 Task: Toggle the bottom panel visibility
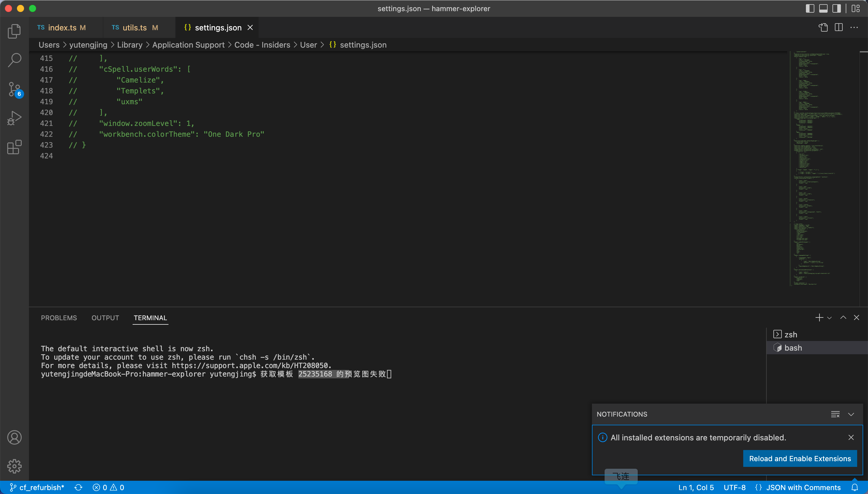pos(823,8)
